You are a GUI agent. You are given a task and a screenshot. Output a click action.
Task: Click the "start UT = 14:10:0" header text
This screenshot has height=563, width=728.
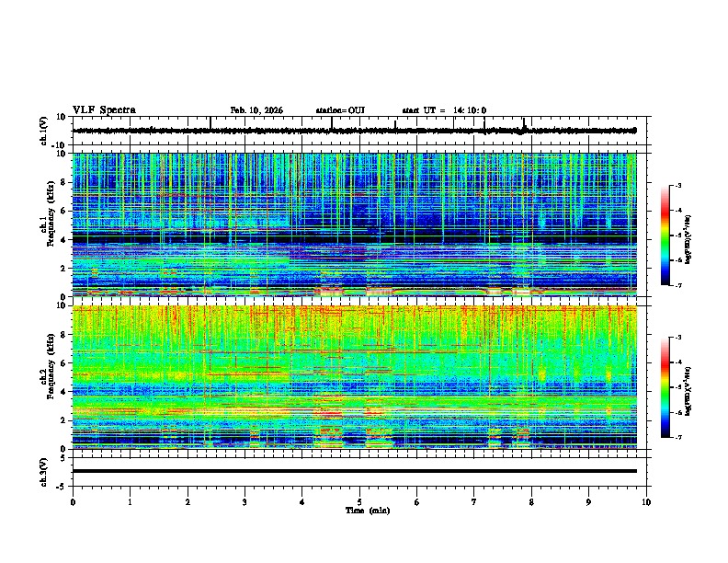tap(444, 110)
